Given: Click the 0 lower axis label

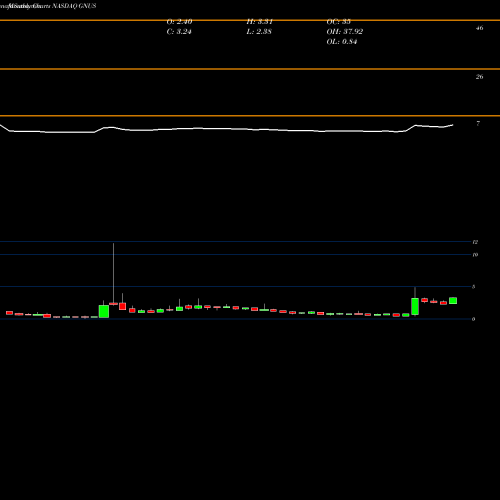Looking at the screenshot, I should [474, 319].
